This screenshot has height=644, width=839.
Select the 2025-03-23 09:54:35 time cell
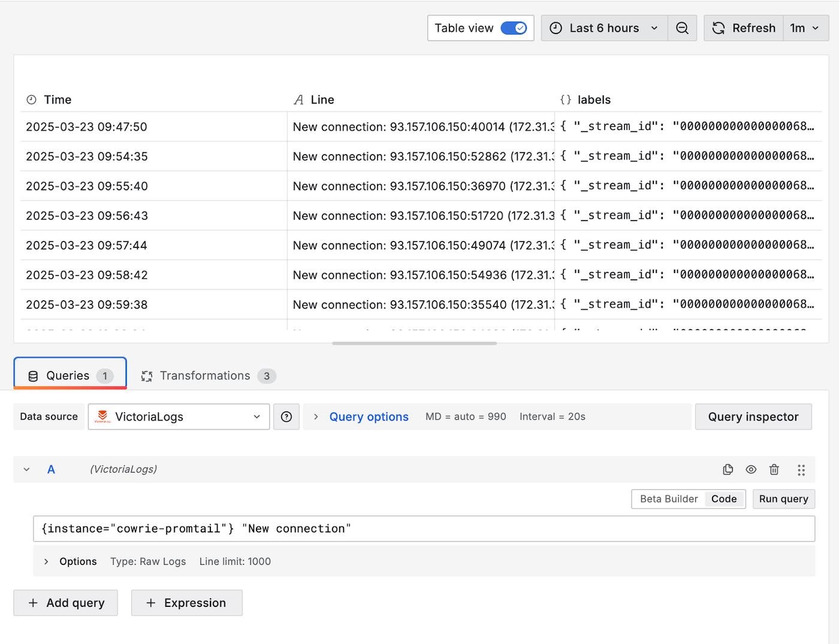tap(154, 156)
